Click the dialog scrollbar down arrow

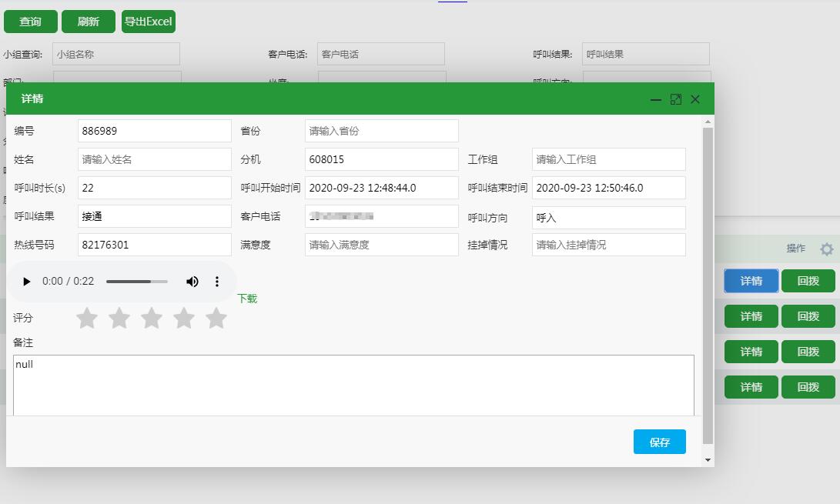tap(708, 459)
